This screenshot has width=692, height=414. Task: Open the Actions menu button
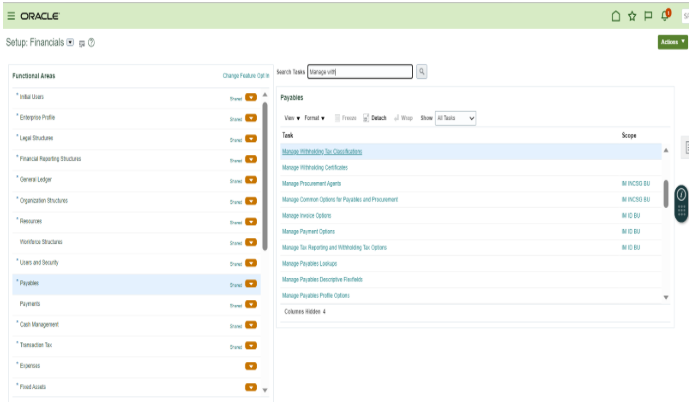click(x=672, y=42)
